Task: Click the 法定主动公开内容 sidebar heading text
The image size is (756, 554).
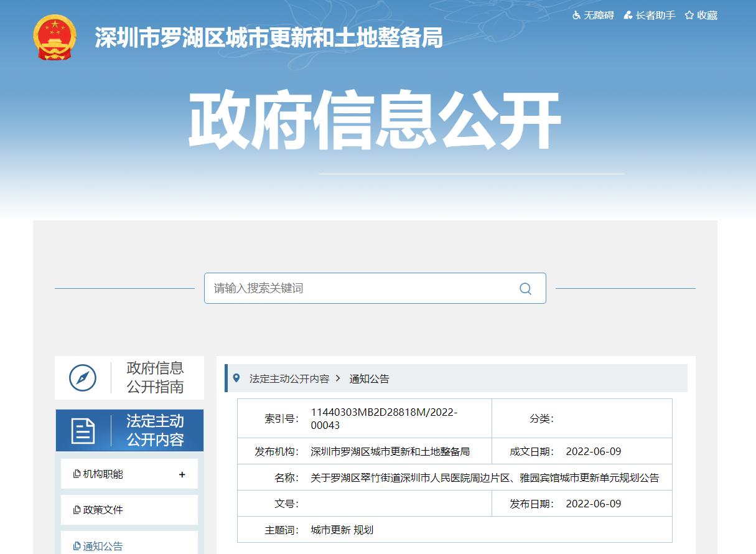Action: 155,430
